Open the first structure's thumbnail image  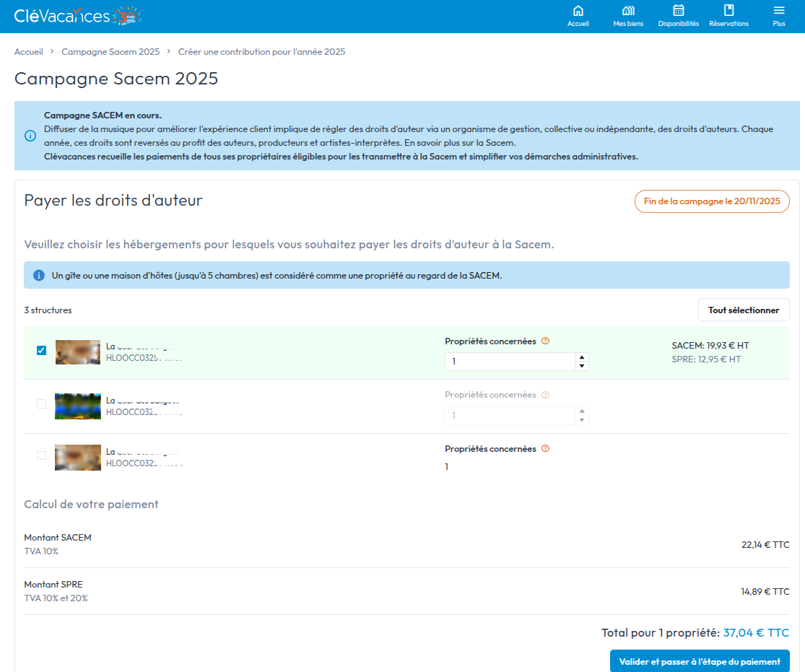point(77,352)
